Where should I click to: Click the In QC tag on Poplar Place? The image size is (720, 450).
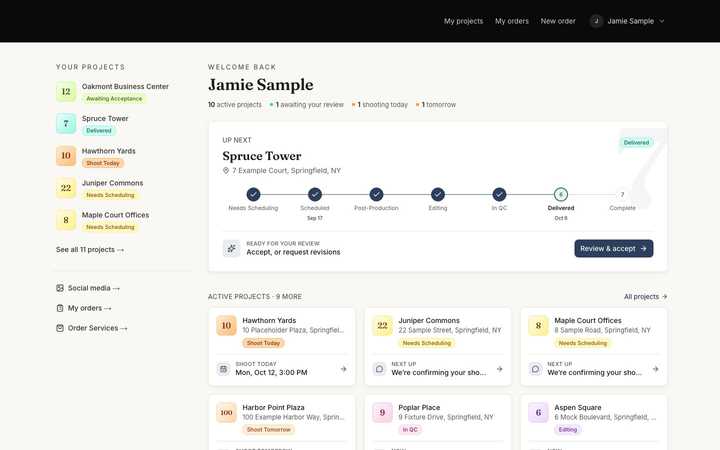[x=410, y=430]
